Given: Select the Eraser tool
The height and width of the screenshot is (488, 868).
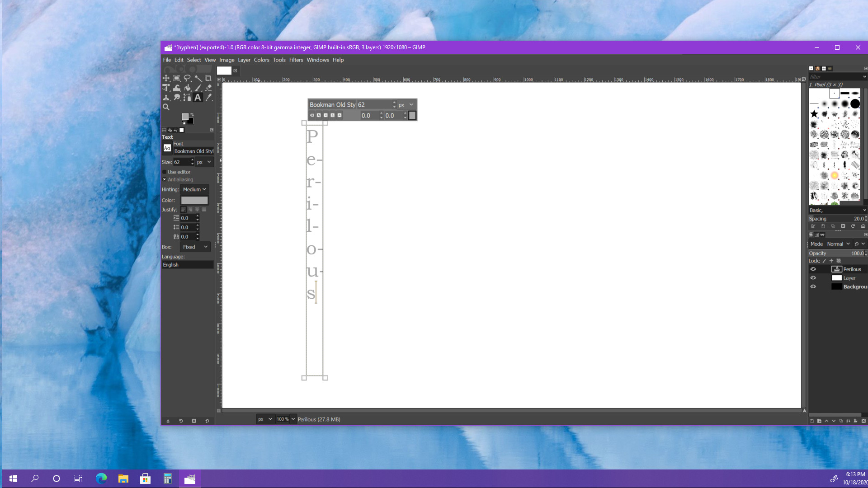Looking at the screenshot, I should point(208,88).
